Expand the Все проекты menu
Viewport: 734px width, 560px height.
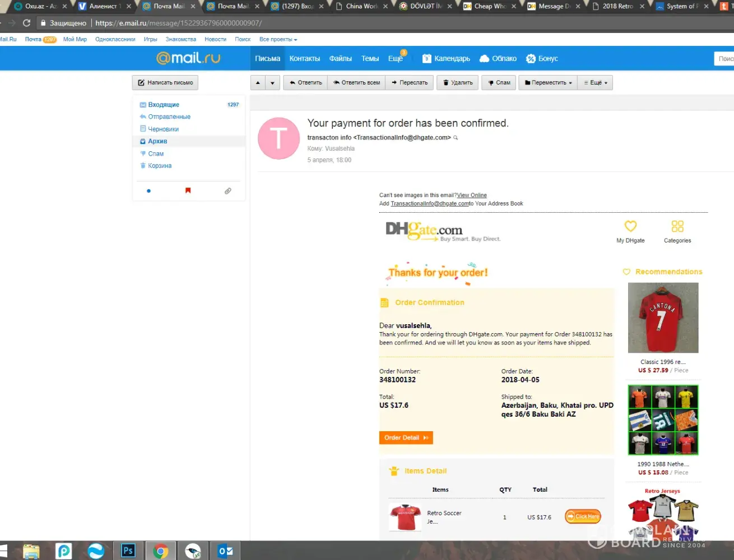pos(278,40)
